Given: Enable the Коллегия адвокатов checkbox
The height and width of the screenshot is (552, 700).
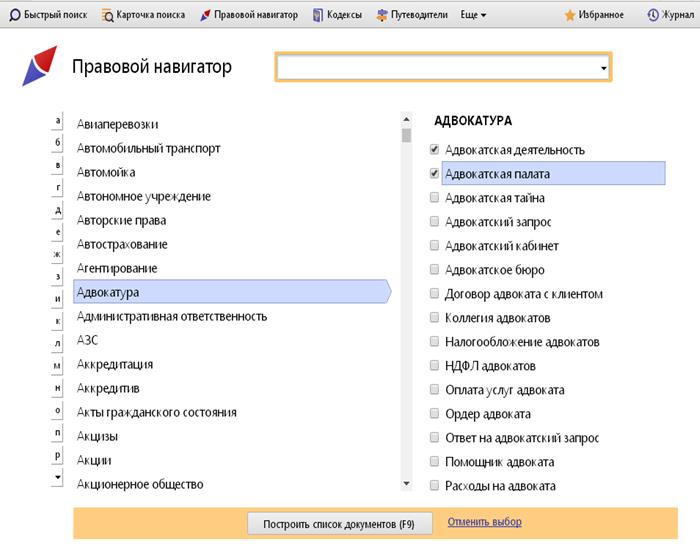Looking at the screenshot, I should (x=434, y=318).
